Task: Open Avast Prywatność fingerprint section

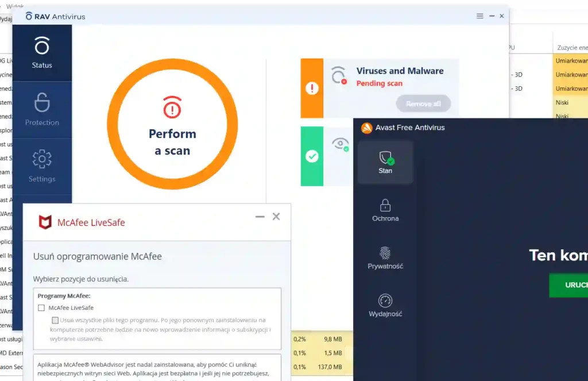Action: pos(385,258)
